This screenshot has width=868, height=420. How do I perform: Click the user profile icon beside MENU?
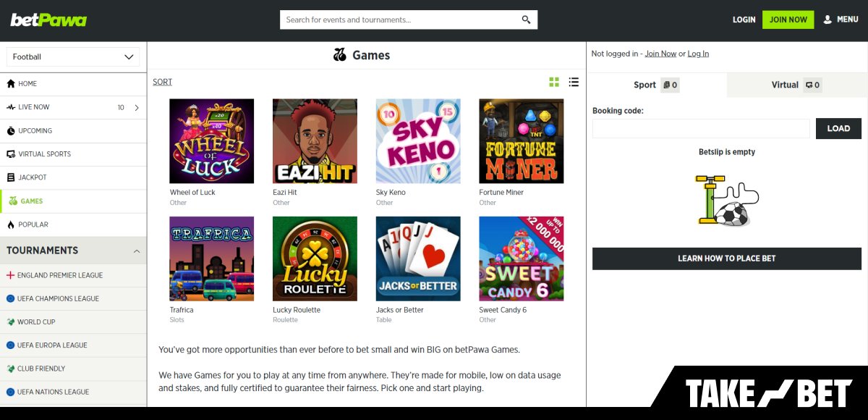coord(827,20)
